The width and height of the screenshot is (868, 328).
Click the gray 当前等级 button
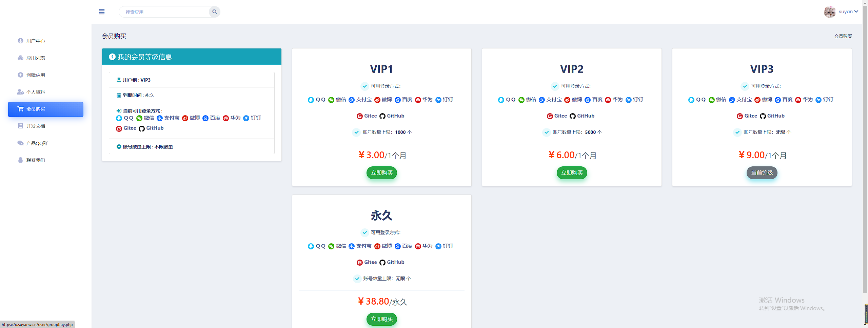point(762,173)
